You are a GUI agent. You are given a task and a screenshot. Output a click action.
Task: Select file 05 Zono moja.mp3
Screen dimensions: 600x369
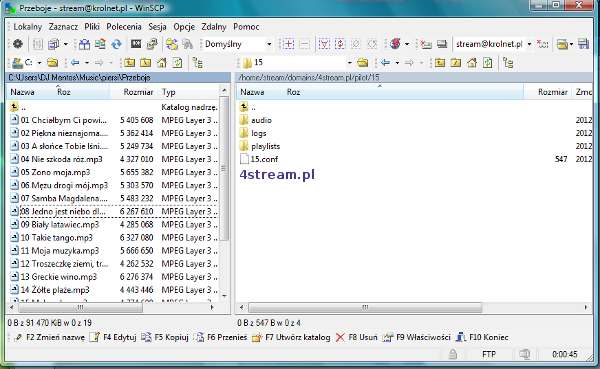tap(55, 172)
